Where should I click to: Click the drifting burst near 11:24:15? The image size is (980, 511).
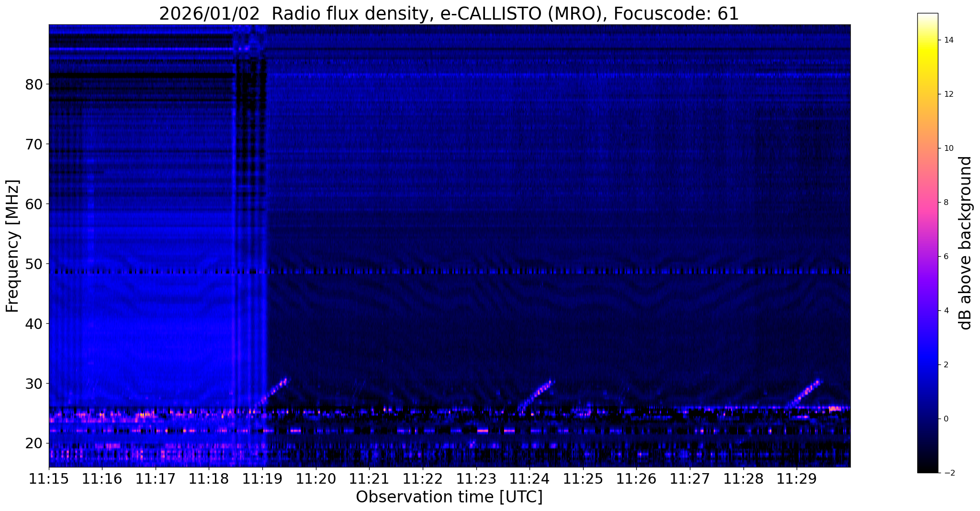click(x=536, y=396)
